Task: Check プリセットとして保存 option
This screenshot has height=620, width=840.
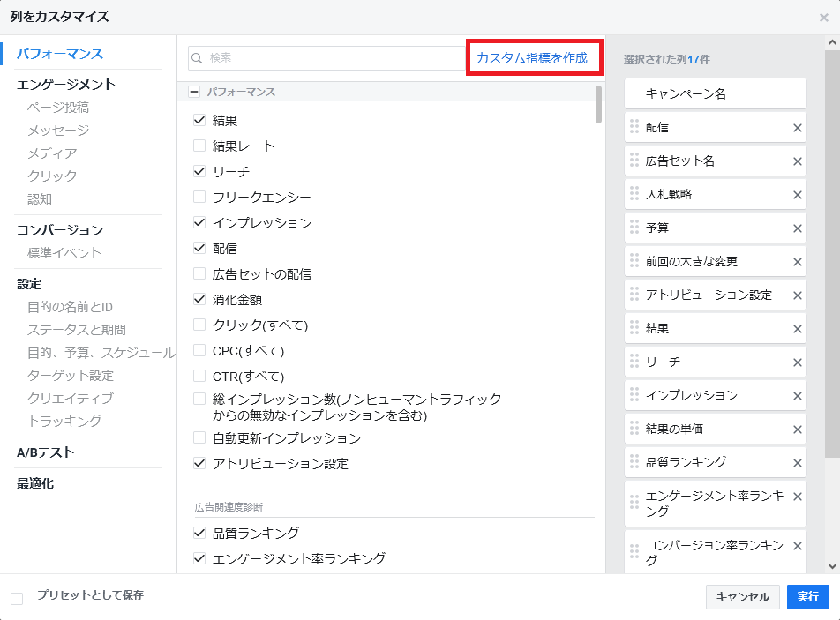Action: (17, 599)
